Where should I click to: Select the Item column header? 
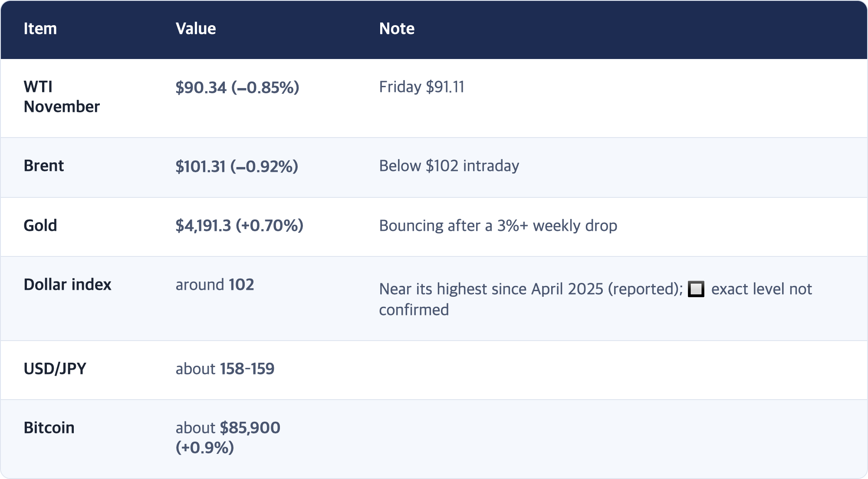(40, 29)
